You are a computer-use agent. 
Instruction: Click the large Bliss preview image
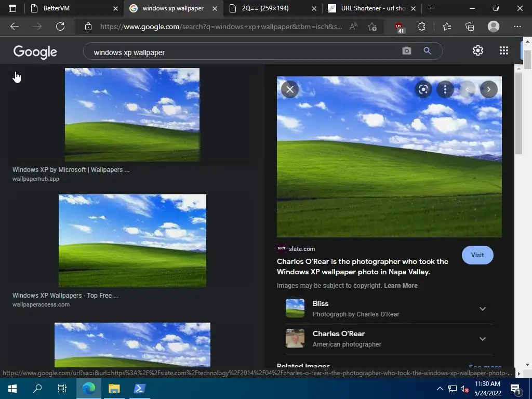tap(389, 156)
